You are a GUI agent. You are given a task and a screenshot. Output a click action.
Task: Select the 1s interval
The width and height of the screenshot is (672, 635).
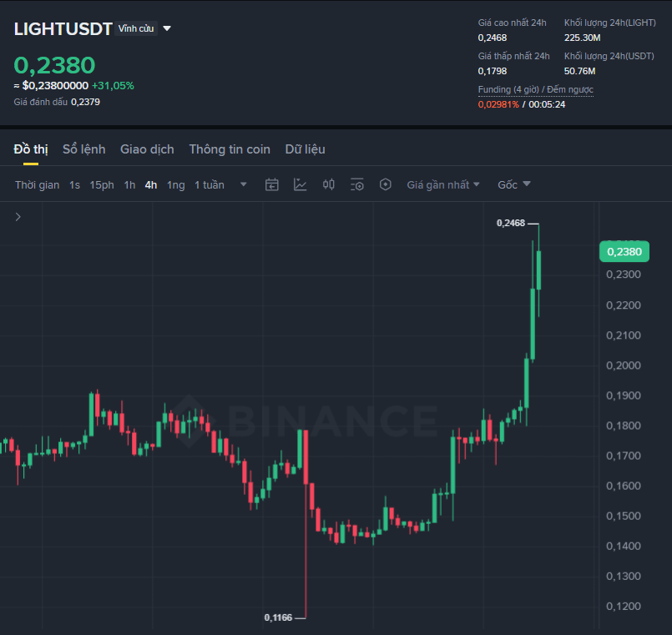(x=74, y=184)
